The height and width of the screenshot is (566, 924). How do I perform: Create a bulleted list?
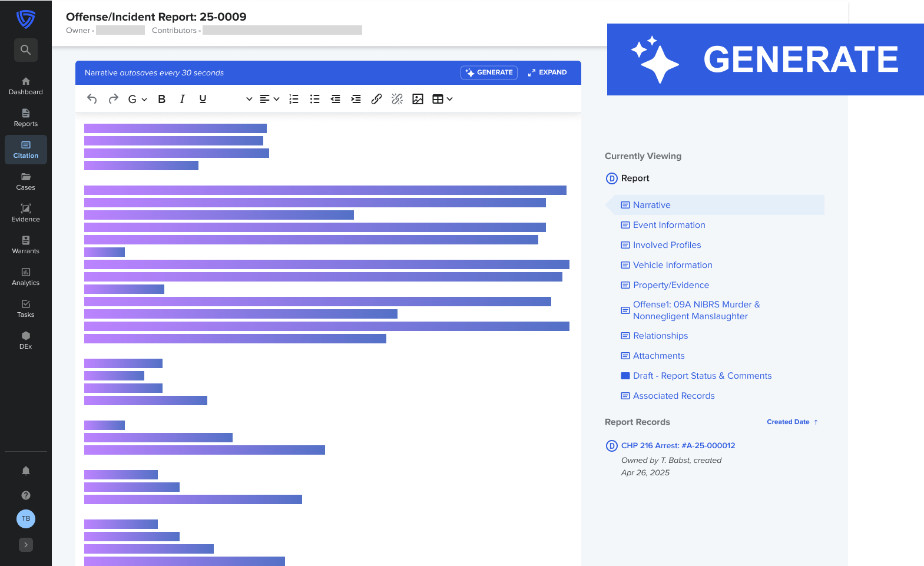pyautogui.click(x=314, y=99)
